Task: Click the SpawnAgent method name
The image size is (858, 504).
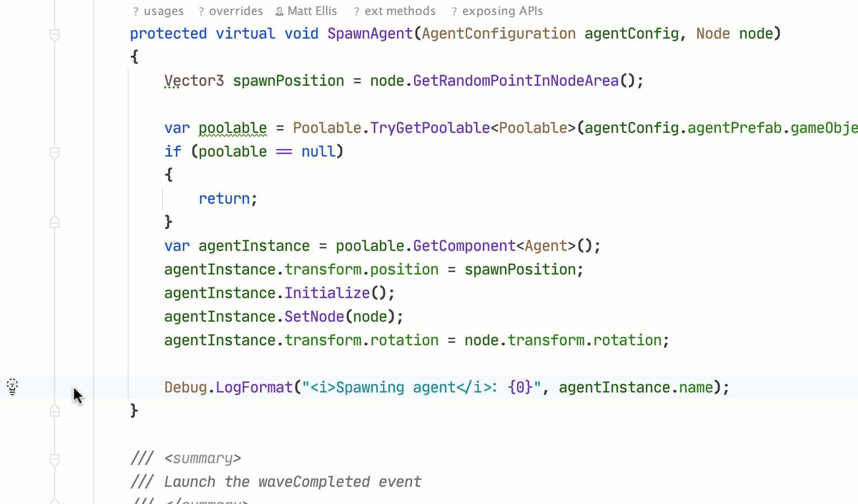Action: pyautogui.click(x=370, y=34)
